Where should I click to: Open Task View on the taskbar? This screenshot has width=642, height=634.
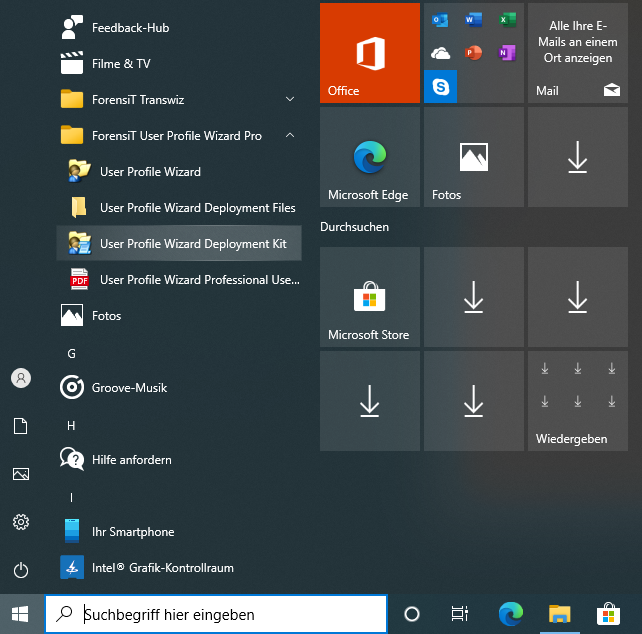(x=459, y=614)
